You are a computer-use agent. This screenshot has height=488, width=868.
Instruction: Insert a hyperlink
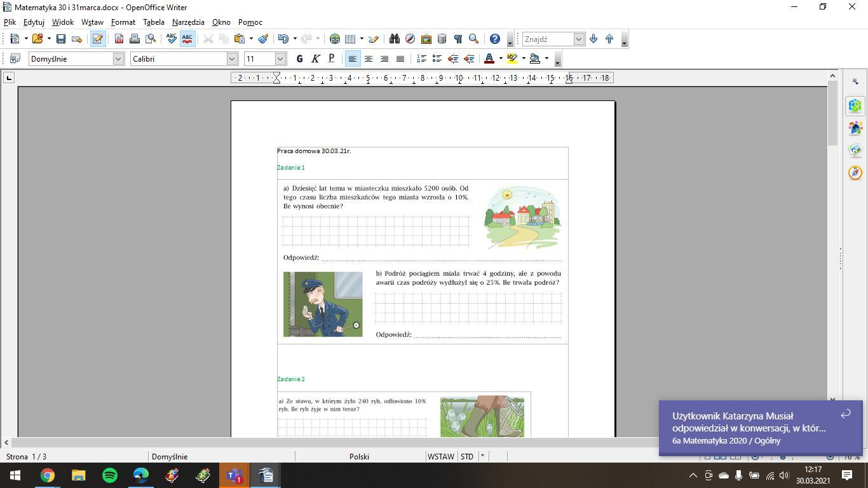click(x=335, y=39)
